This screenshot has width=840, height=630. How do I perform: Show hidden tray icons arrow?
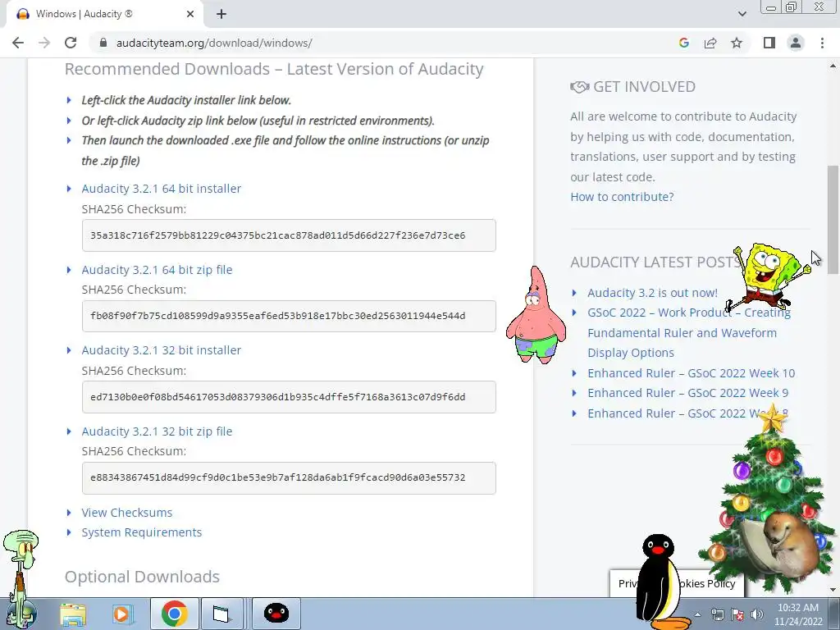point(697,614)
